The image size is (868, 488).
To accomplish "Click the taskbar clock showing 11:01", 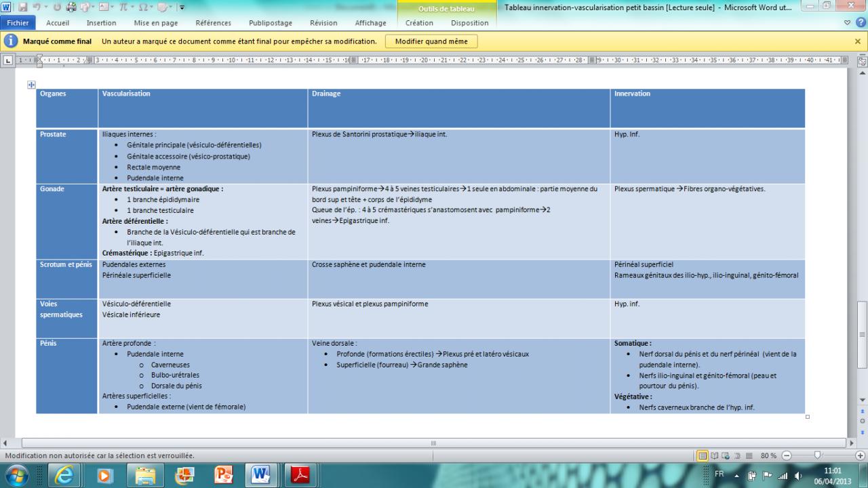I will coord(831,475).
